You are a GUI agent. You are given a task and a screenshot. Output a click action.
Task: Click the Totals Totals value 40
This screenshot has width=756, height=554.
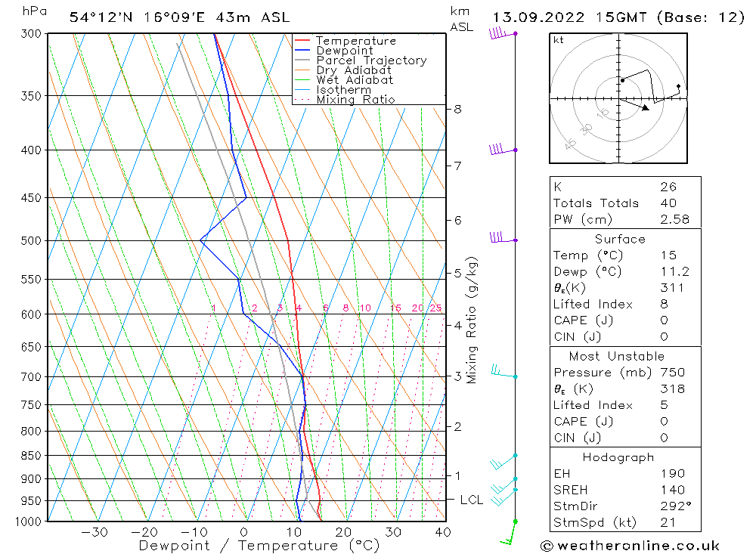click(x=669, y=203)
